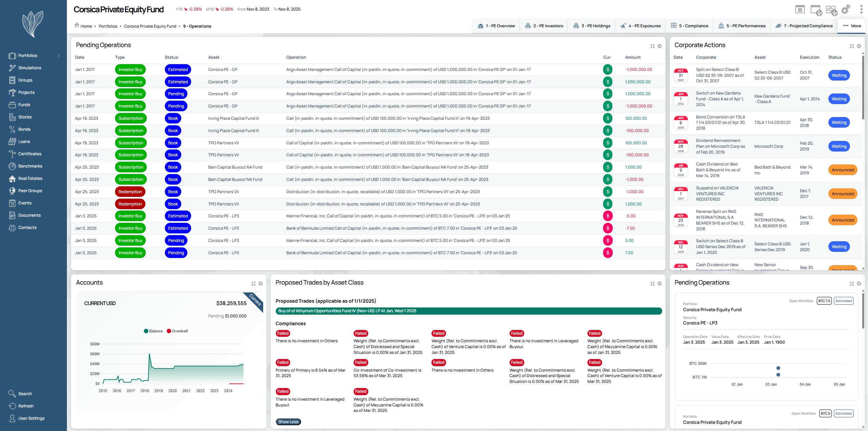Viewport: 868px width, 431px height.
Task: Open Corporate Actions panel gear settings
Action: tap(859, 46)
